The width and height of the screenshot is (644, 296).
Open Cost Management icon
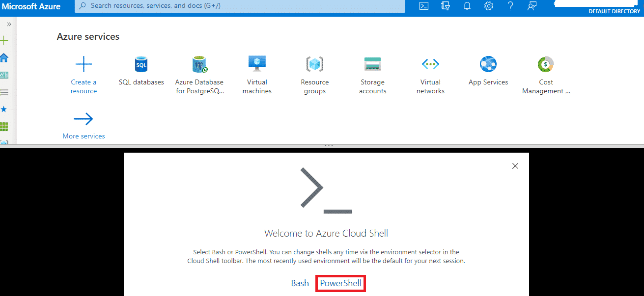546,64
